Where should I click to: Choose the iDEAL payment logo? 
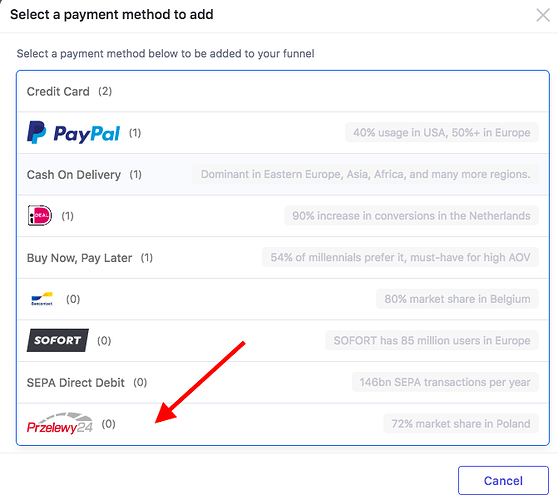pos(40,216)
